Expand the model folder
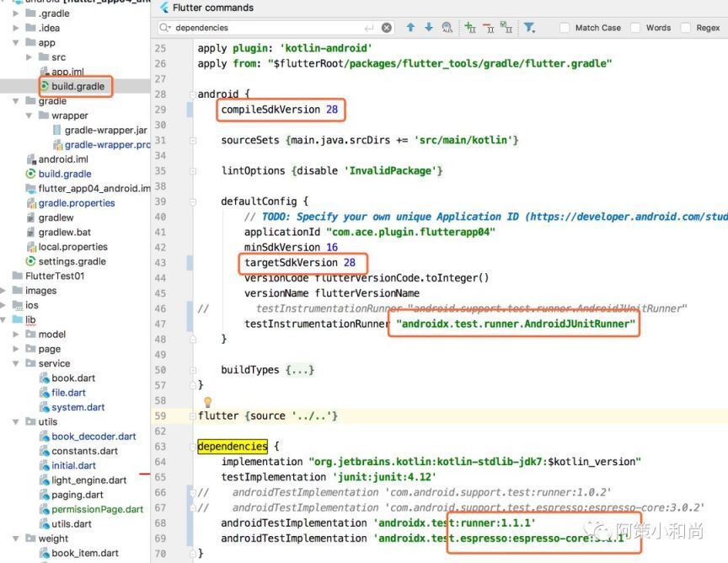The height and width of the screenshot is (563, 728). click(16, 335)
